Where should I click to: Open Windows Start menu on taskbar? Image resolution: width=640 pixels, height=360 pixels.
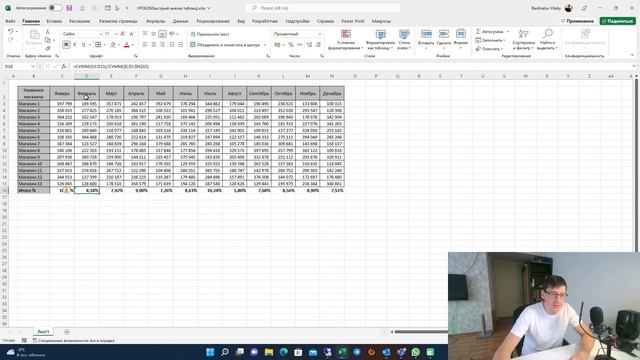pyautogui.click(x=210, y=352)
